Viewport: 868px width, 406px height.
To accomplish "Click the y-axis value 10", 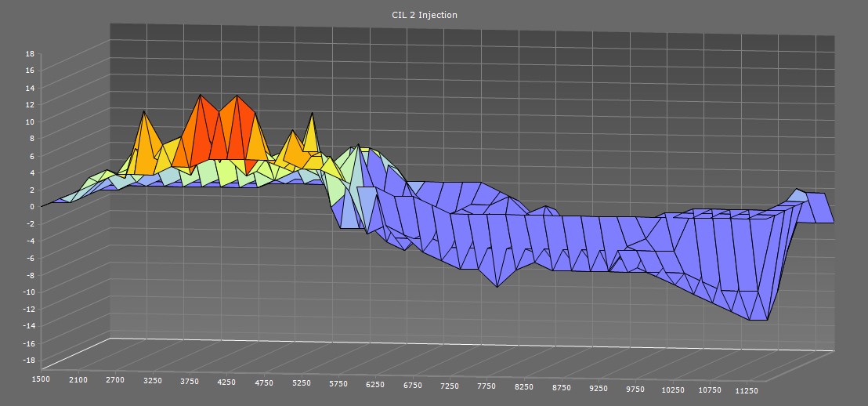I will click(x=30, y=121).
